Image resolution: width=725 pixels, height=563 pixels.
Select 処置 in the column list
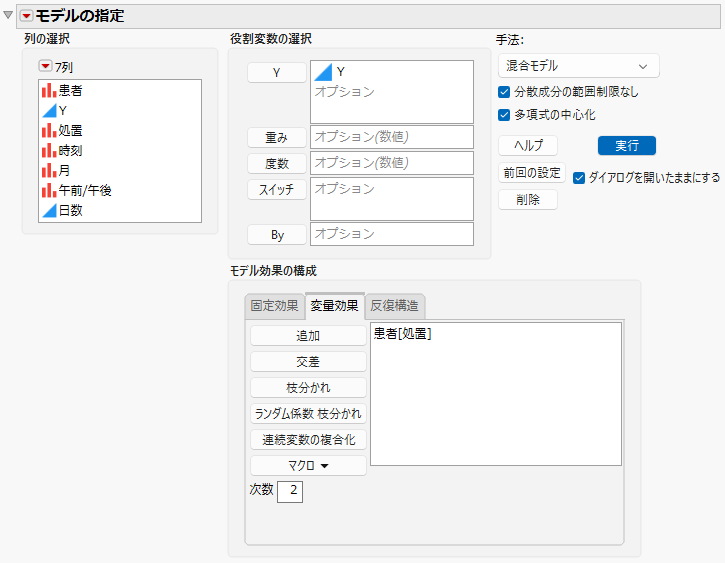click(x=70, y=131)
